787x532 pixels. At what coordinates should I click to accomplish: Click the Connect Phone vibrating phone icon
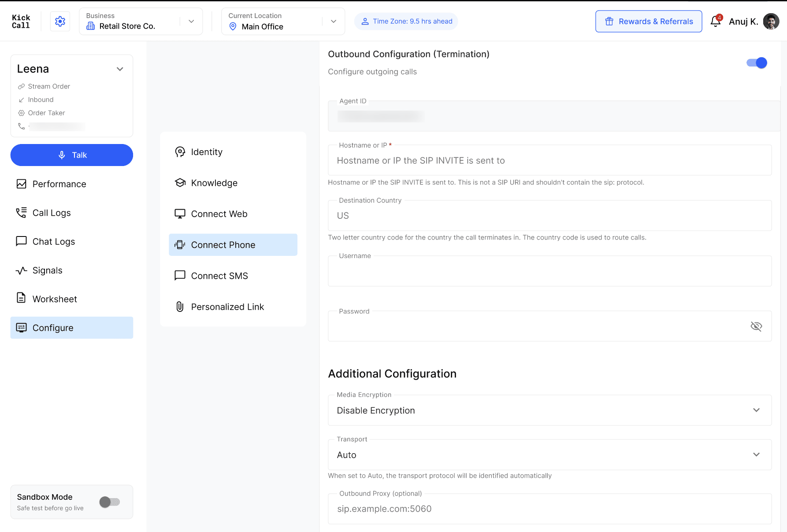[x=180, y=244]
